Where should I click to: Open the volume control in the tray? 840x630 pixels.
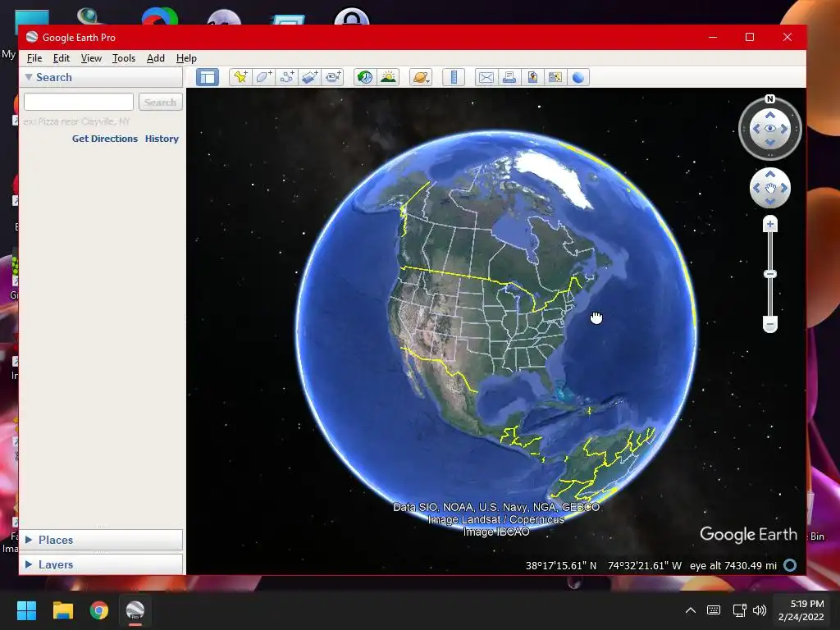(x=760, y=610)
